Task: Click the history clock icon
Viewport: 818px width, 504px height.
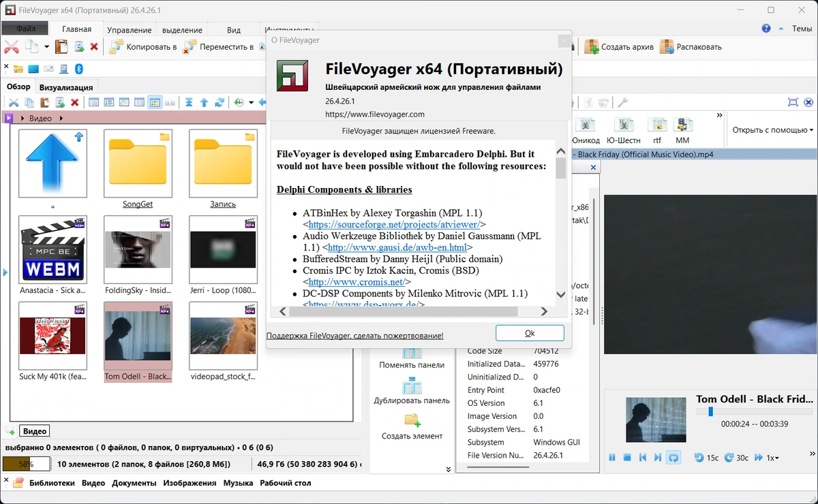Action: [239, 102]
